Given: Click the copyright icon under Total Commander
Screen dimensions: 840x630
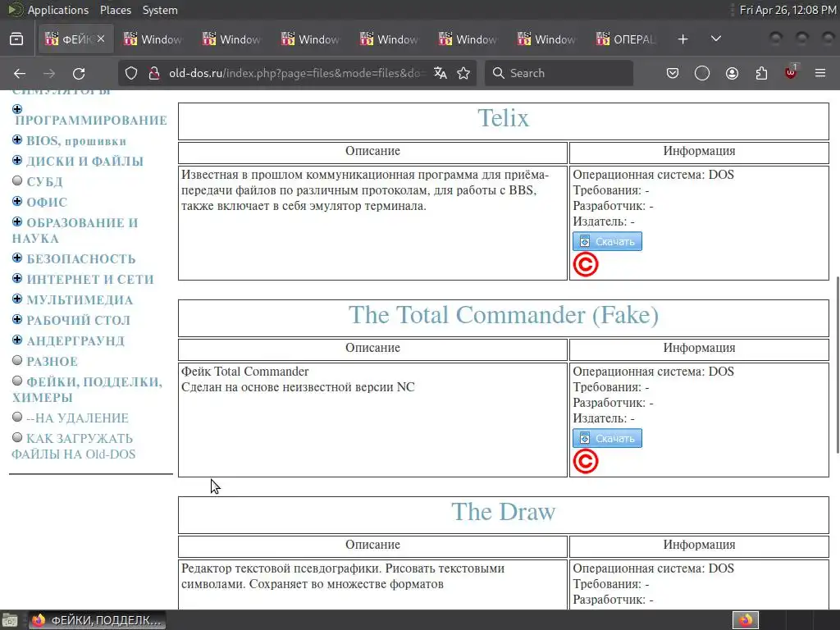Looking at the screenshot, I should (586, 461).
